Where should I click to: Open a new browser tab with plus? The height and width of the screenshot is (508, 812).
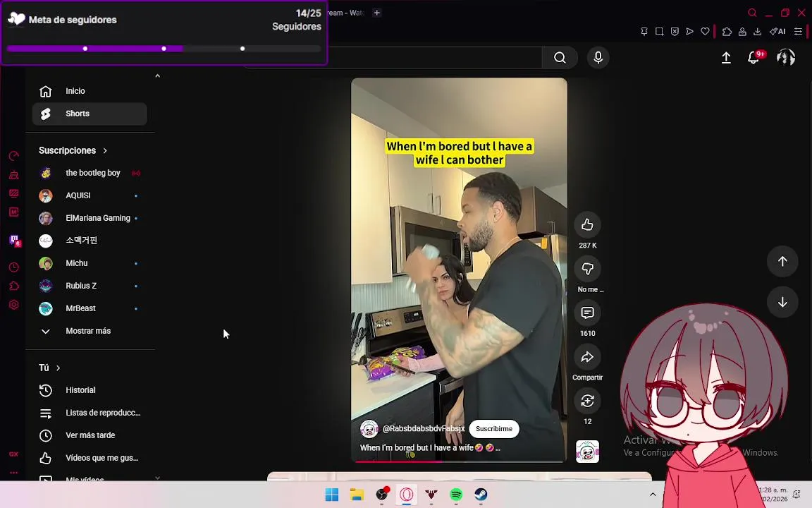377,13
